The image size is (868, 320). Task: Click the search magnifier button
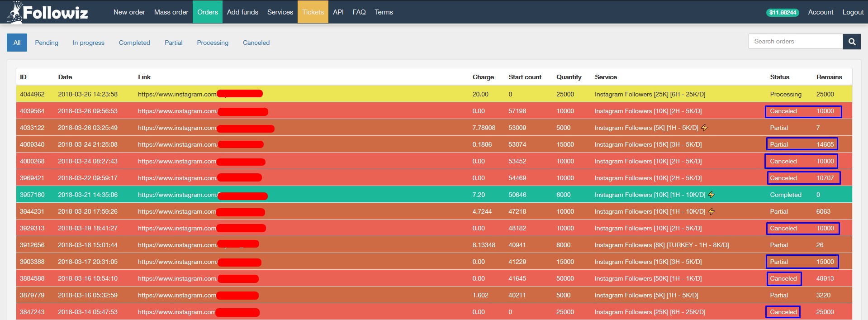tap(852, 42)
